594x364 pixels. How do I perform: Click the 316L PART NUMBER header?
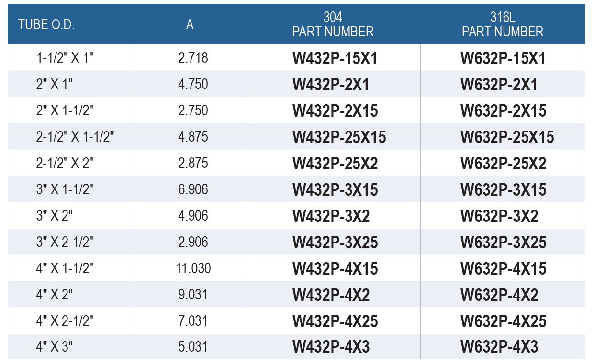pos(503,24)
